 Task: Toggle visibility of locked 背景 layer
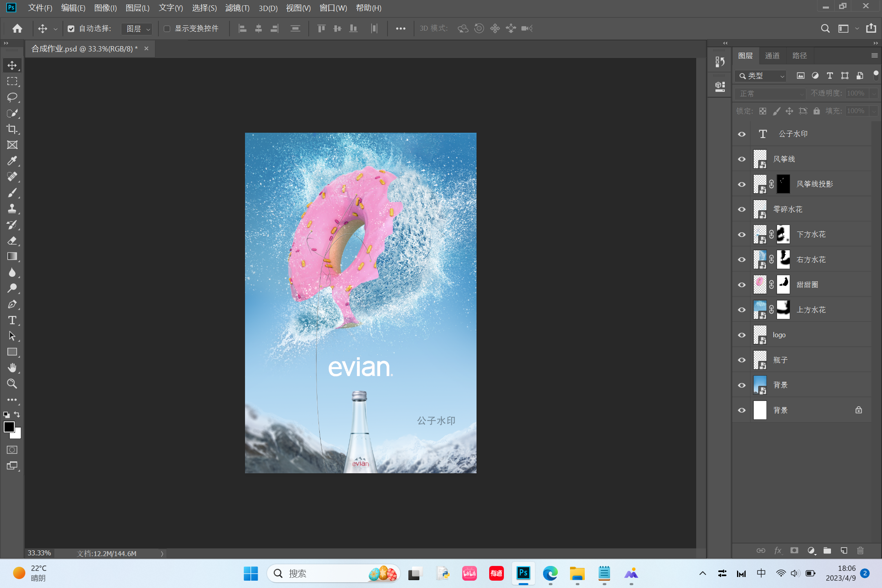point(742,410)
